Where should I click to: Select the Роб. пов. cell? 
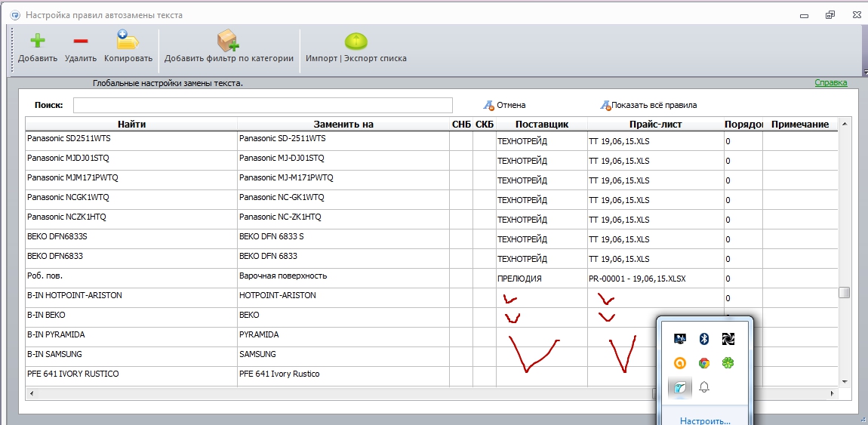point(132,278)
